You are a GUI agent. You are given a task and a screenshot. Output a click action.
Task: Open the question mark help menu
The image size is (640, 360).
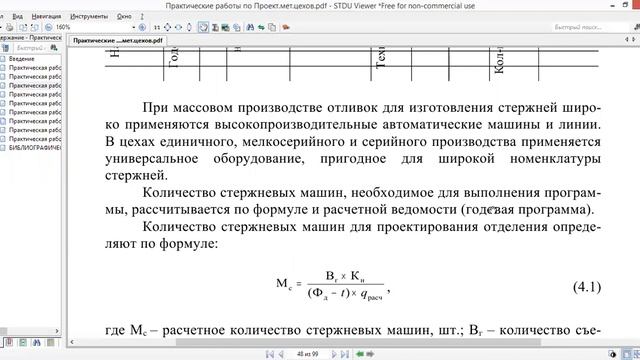142,16
